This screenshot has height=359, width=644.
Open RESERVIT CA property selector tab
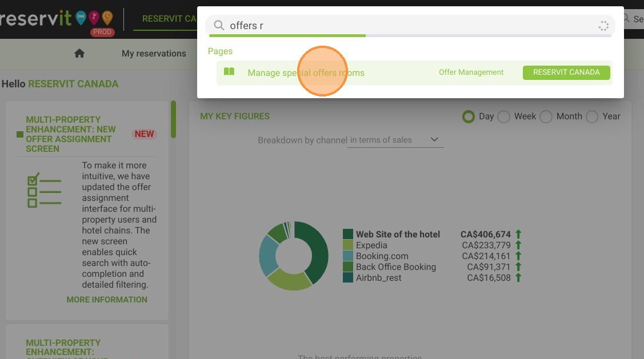tap(169, 18)
